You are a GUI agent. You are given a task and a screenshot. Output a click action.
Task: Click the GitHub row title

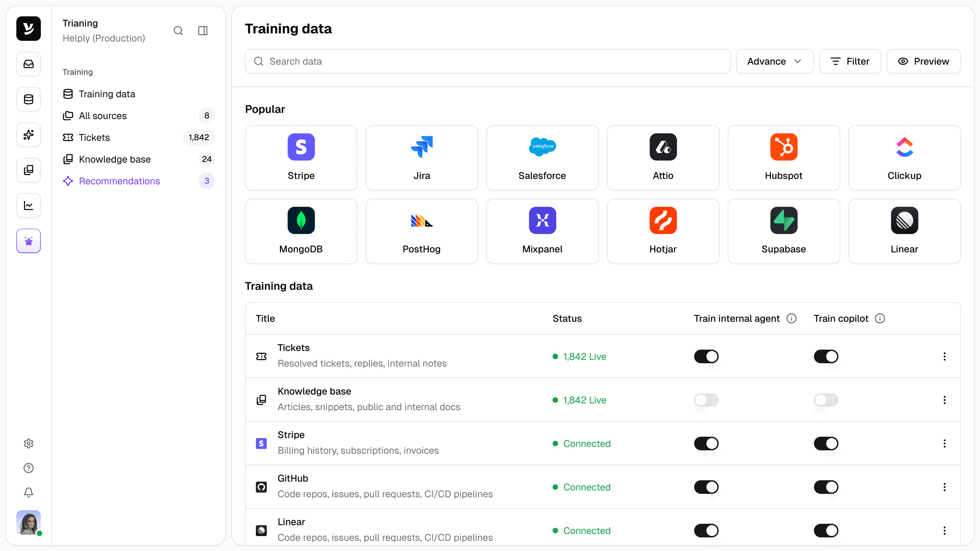point(292,478)
